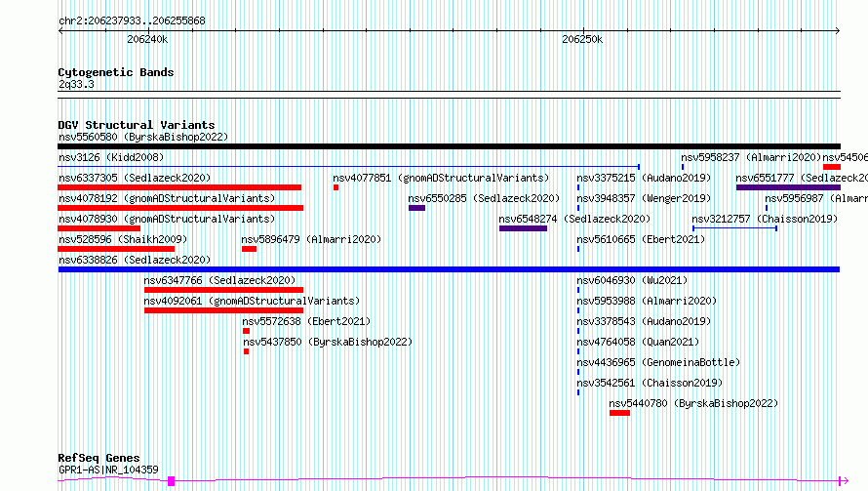The image size is (868, 491).
Task: Click the nsv6338826 (Sedlazeck2020) label
Action: pos(135,260)
